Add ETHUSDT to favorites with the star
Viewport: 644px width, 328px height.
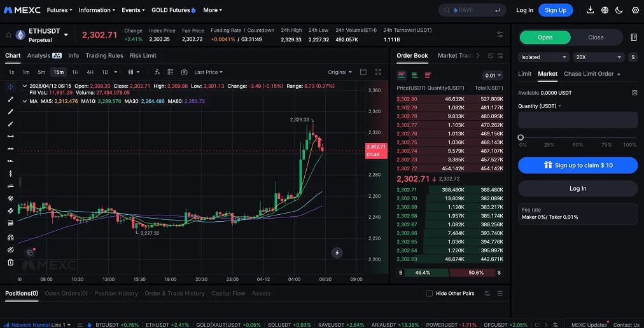click(x=8, y=35)
